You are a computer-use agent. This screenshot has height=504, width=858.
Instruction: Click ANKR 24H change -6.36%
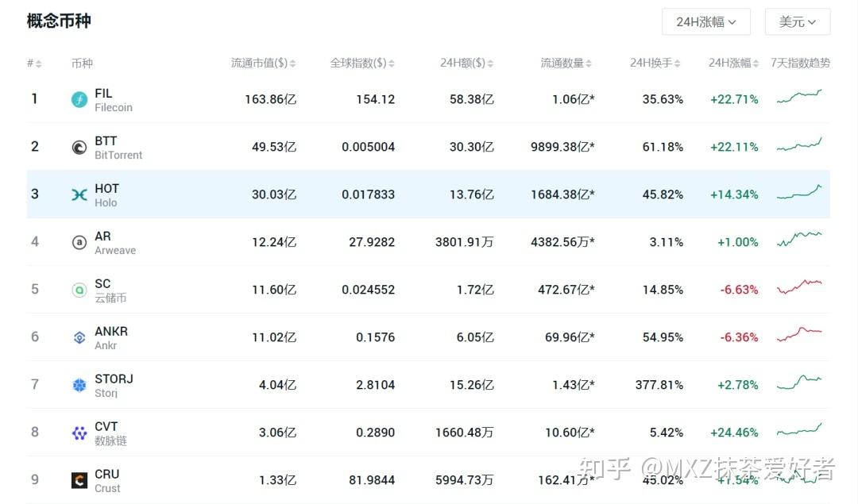point(739,337)
